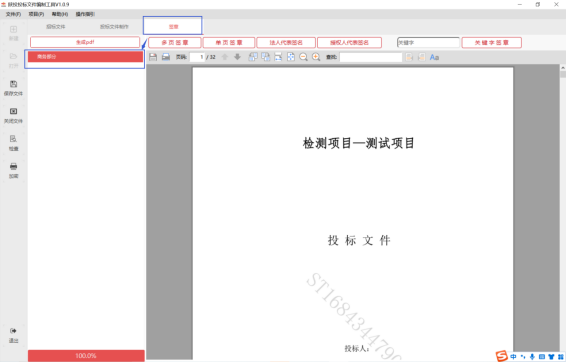The width and height of the screenshot is (566, 362).
Task: Click the 关键字签章 keyword seal button
Action: (x=491, y=43)
